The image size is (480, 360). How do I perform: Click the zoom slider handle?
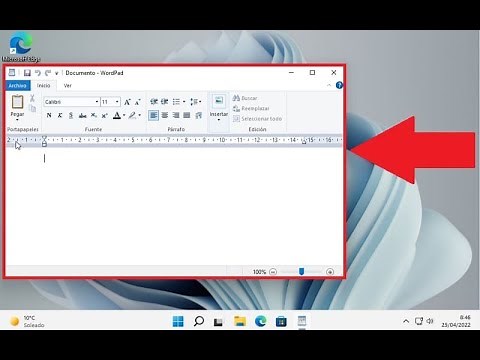coord(301,271)
